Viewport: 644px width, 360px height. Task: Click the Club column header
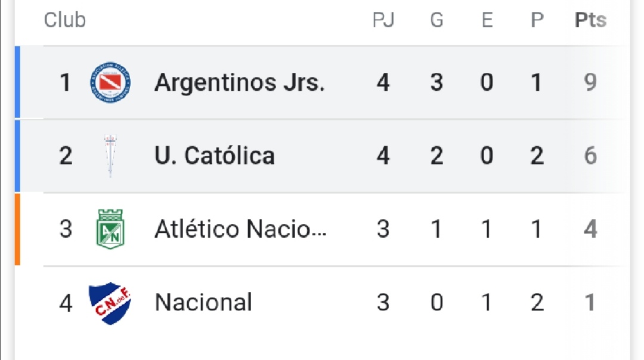point(65,20)
